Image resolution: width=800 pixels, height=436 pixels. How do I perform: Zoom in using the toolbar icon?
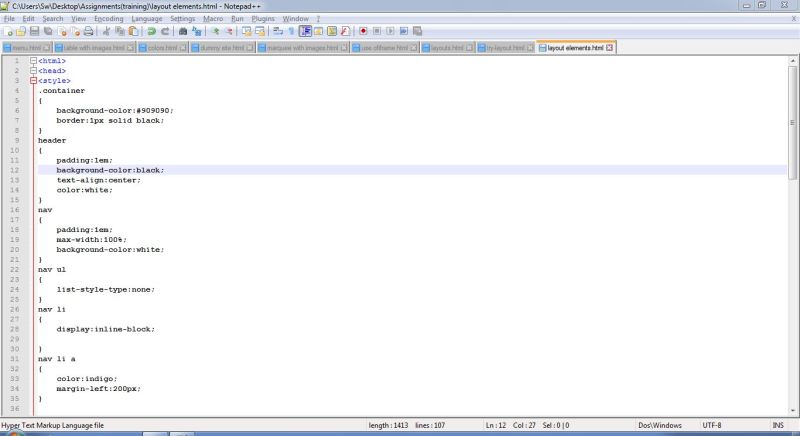(215, 31)
